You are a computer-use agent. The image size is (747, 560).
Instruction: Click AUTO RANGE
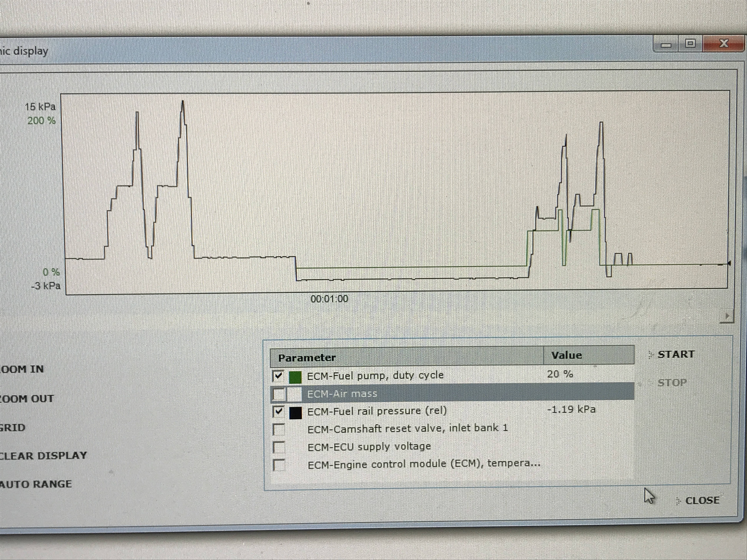coord(35,484)
